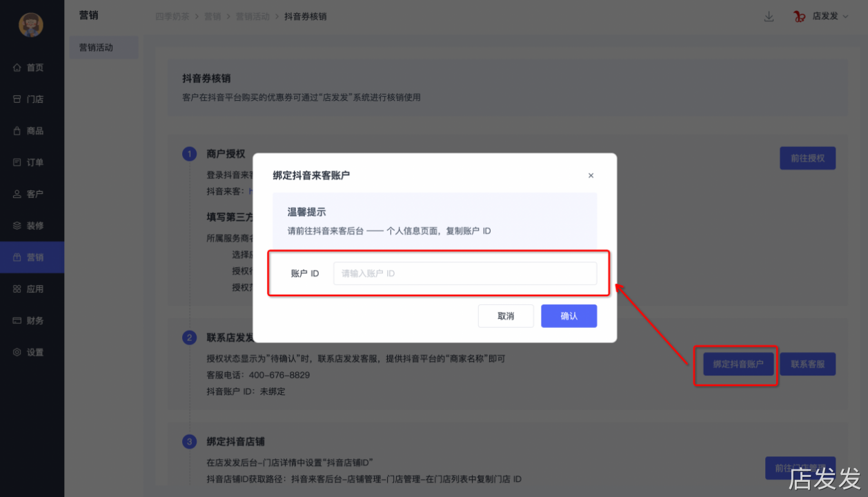This screenshot has height=497, width=868.
Task: Click the card icon beside 财务
Action: click(x=17, y=321)
